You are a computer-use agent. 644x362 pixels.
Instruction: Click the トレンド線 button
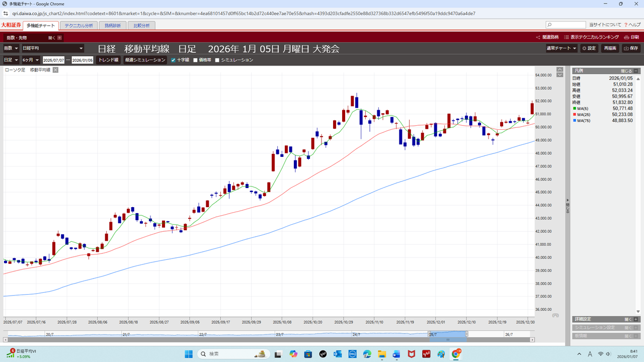point(108,60)
